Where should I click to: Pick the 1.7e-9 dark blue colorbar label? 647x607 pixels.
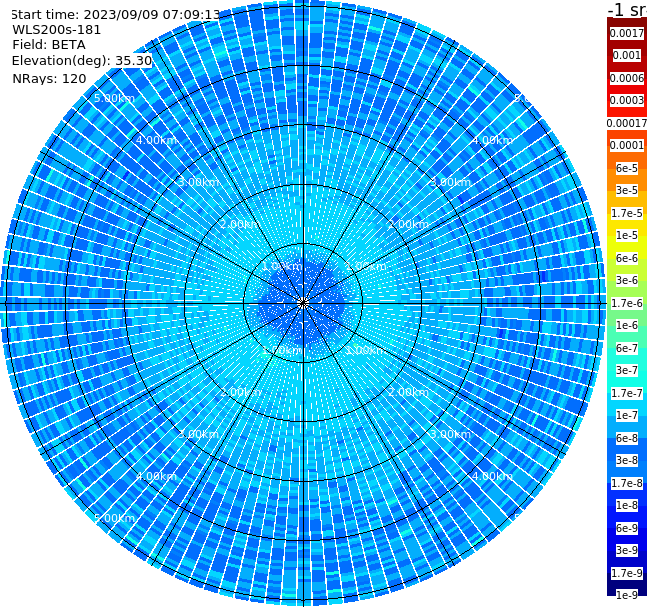click(x=627, y=573)
